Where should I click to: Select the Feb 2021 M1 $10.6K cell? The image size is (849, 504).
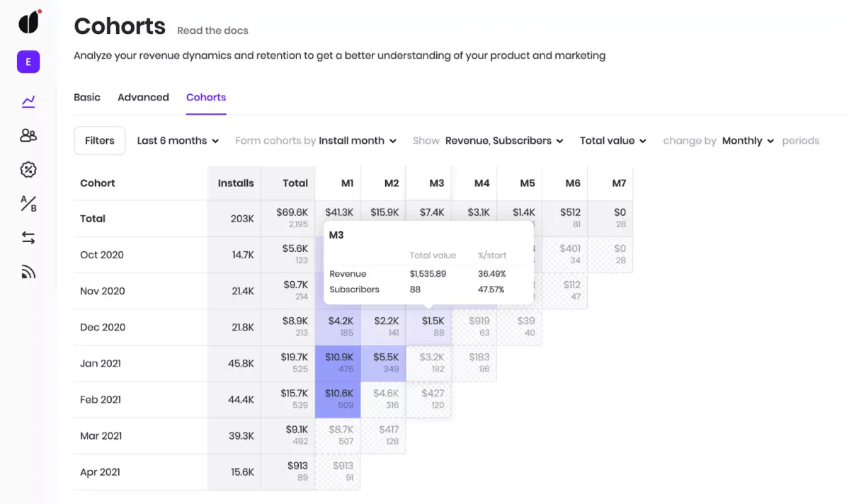[338, 399]
